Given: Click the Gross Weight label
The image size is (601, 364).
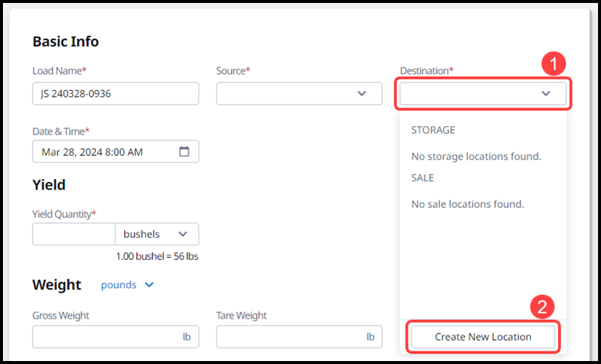Looking at the screenshot, I should [x=60, y=316].
